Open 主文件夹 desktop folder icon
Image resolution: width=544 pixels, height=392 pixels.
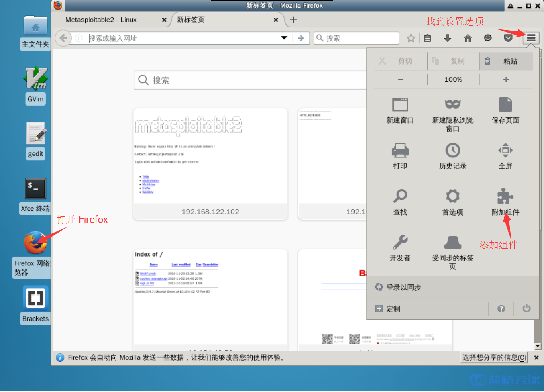(x=35, y=33)
